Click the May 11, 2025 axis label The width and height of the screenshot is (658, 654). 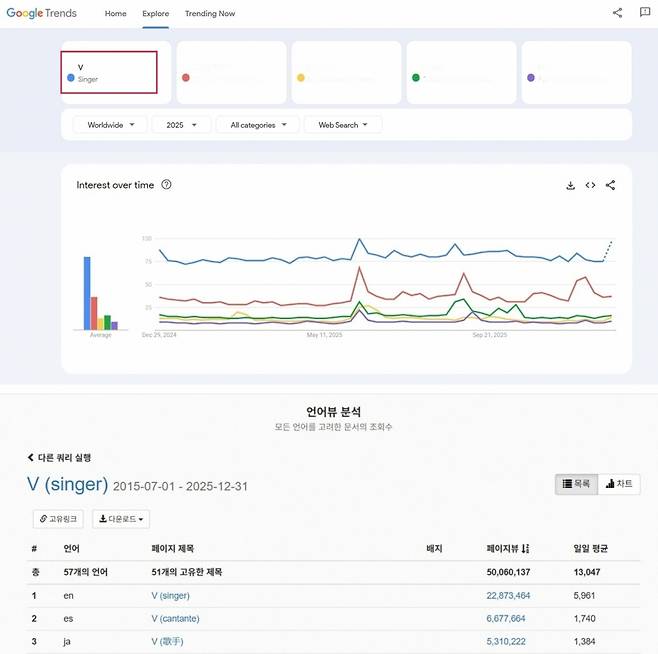coord(324,335)
